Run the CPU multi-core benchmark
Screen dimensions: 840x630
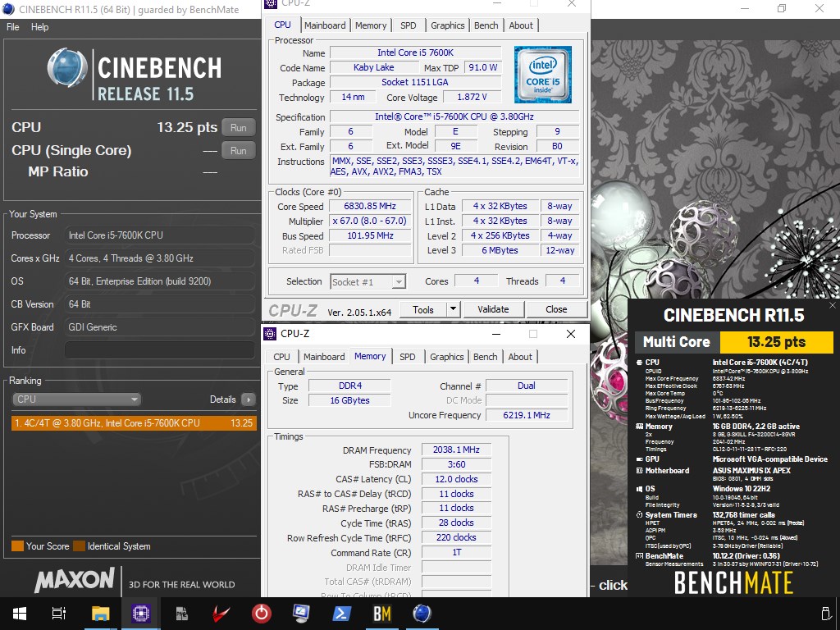point(239,127)
